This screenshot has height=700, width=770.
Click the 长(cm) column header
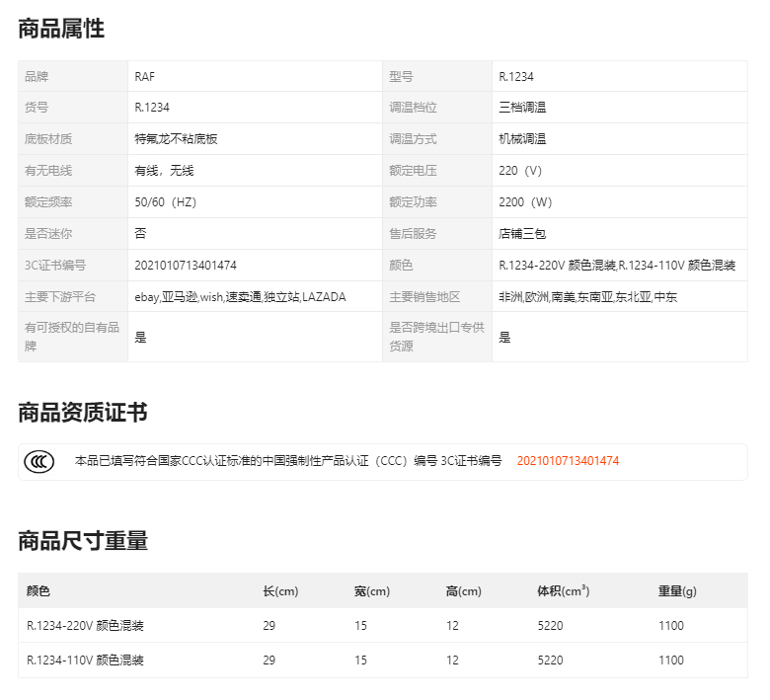[x=280, y=591]
